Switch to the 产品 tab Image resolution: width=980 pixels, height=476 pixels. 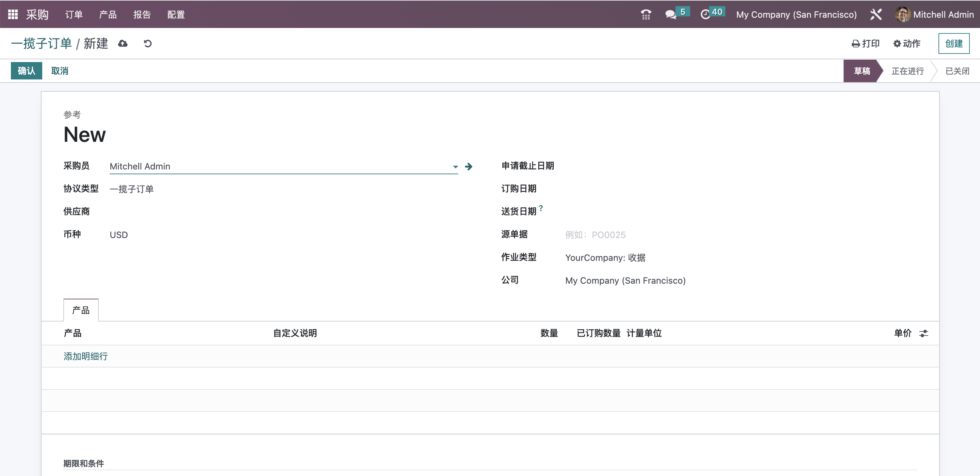pyautogui.click(x=80, y=310)
